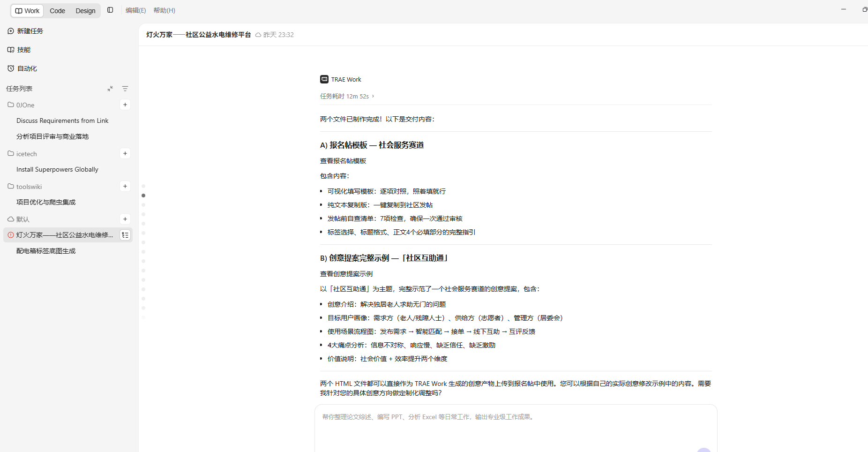Open the 自动化 automation clock icon
Image resolution: width=868 pixels, height=452 pixels.
tap(11, 68)
